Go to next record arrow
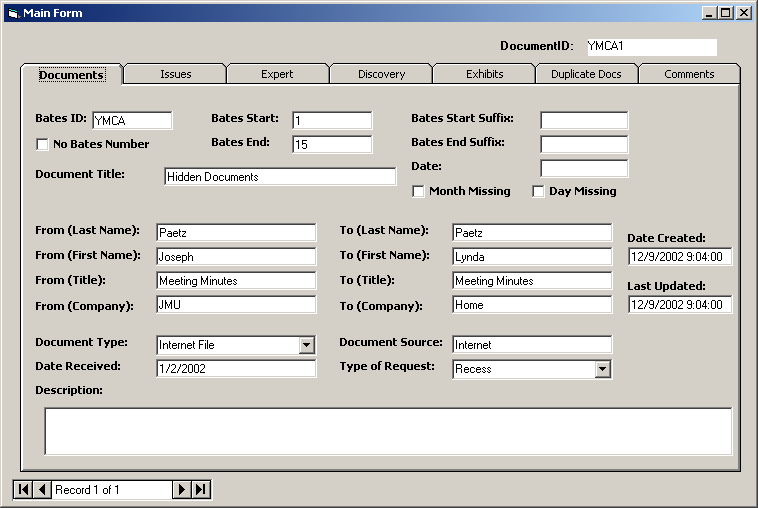758x508 pixels. click(182, 489)
